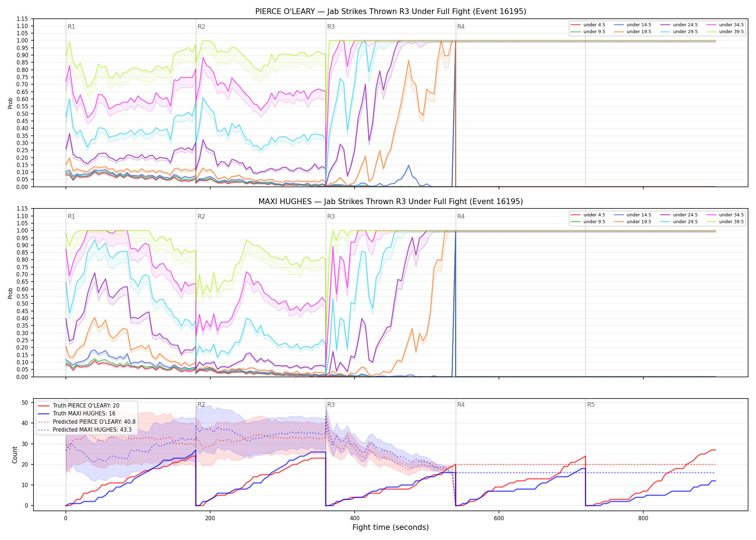Pick 'under 24.5' in Hughes chart legend
The image size is (756, 540).
pyautogui.click(x=679, y=215)
